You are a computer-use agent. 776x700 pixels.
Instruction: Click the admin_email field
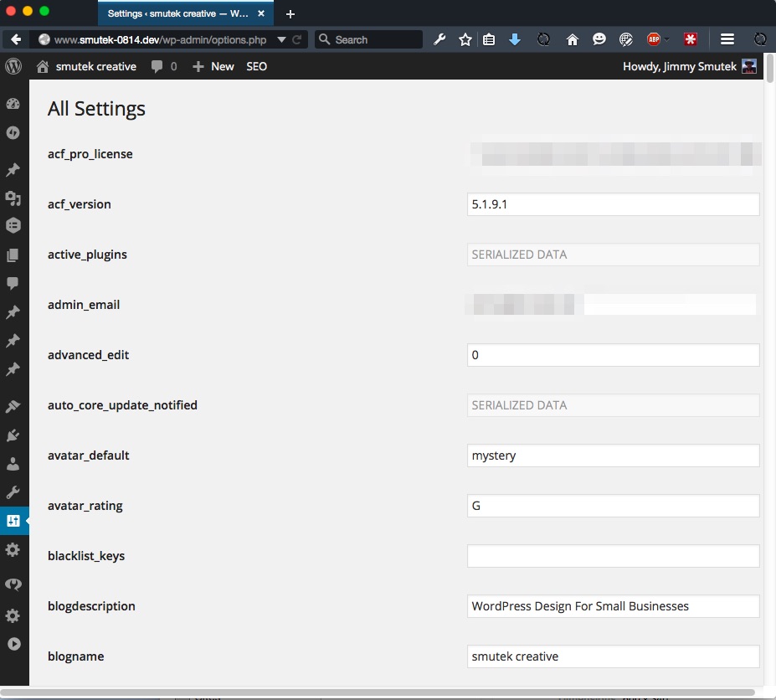(613, 305)
